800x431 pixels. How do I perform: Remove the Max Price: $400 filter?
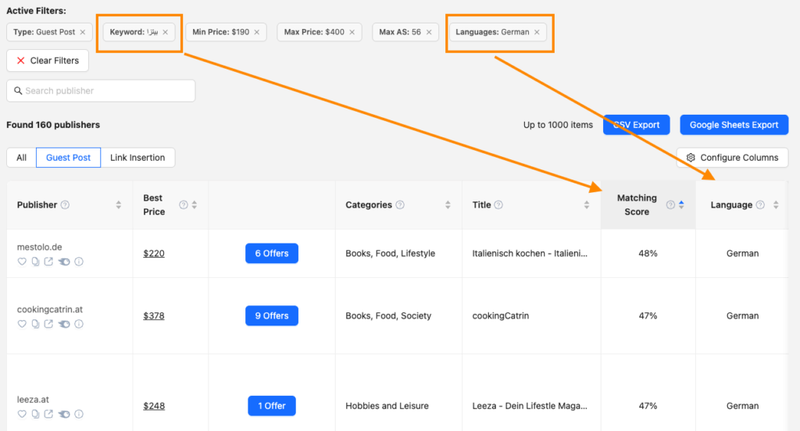point(352,32)
